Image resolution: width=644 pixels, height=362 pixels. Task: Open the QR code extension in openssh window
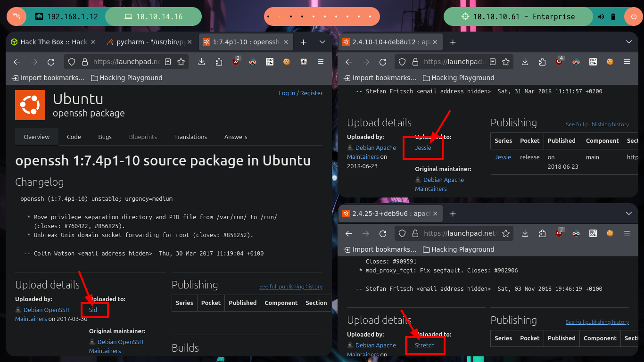tap(269, 62)
